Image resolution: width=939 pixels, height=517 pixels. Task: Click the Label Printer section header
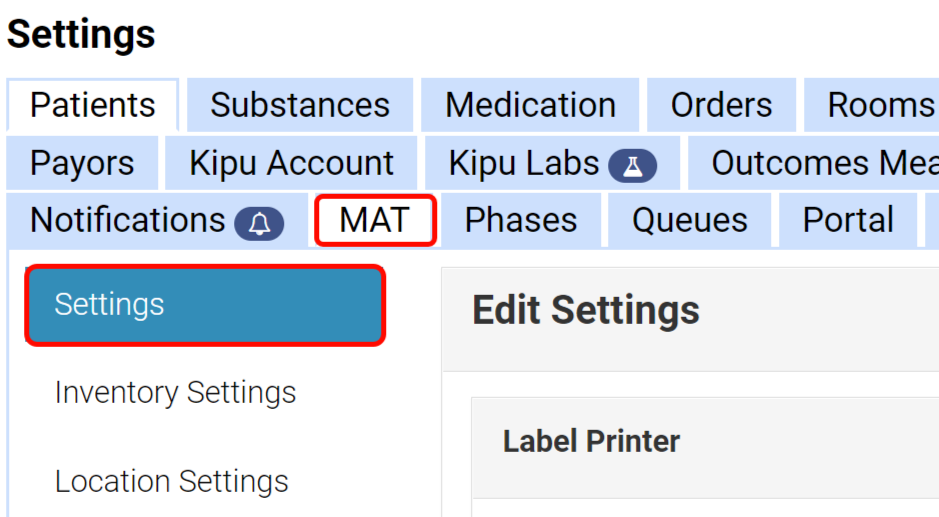click(592, 441)
